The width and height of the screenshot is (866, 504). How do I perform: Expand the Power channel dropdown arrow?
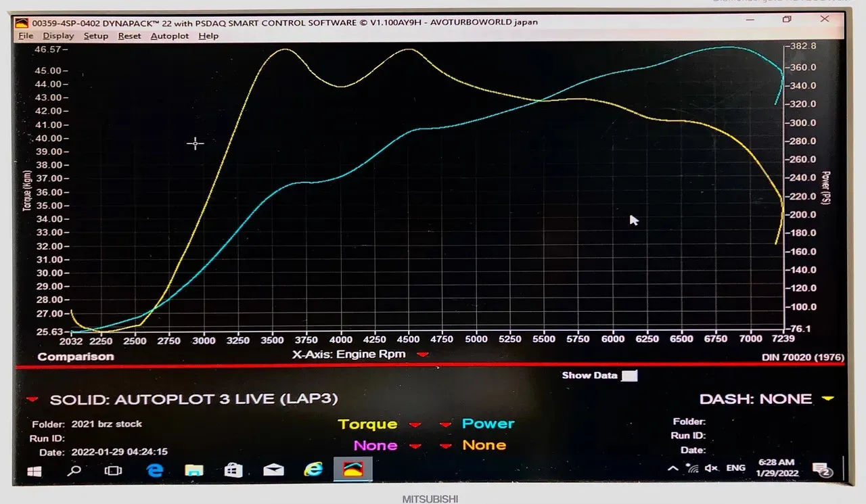(x=446, y=425)
